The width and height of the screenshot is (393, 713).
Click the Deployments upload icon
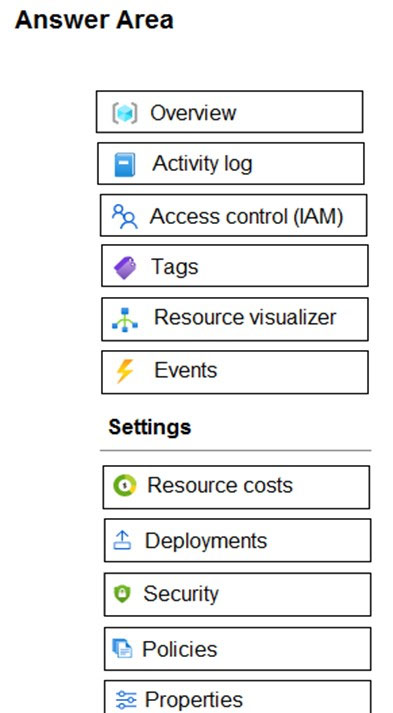[122, 541]
